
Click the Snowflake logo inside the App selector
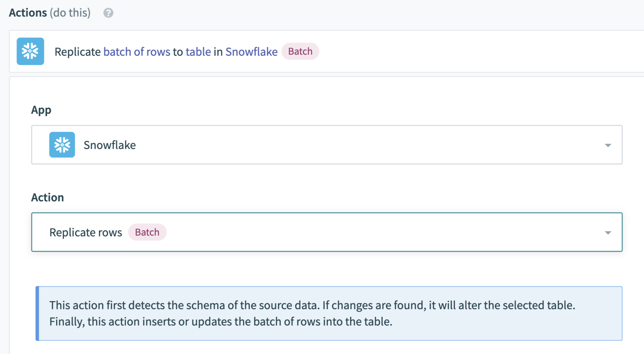coord(62,145)
